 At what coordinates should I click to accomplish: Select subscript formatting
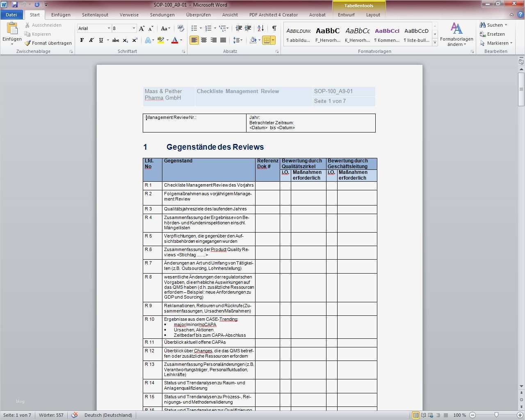click(x=125, y=40)
